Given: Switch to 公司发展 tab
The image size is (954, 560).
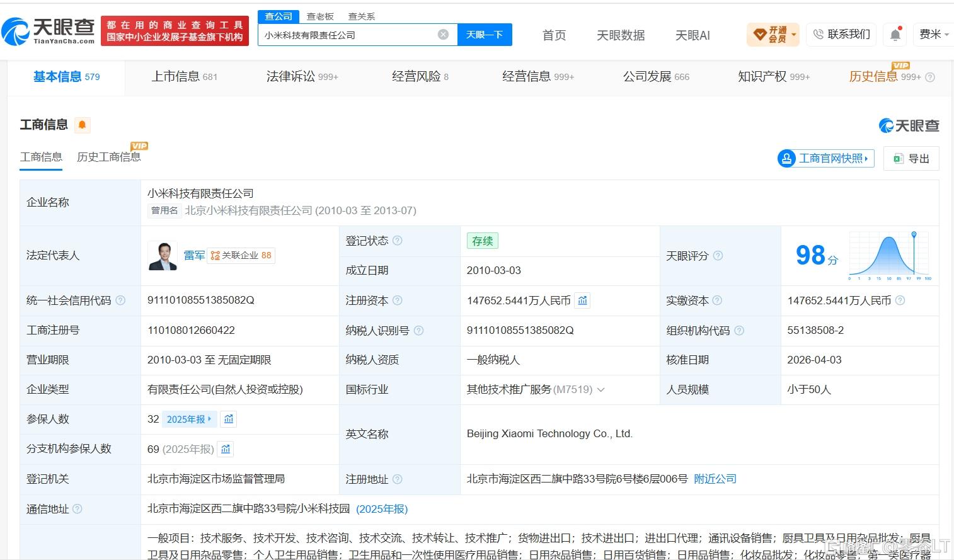Looking at the screenshot, I should coord(657,77).
